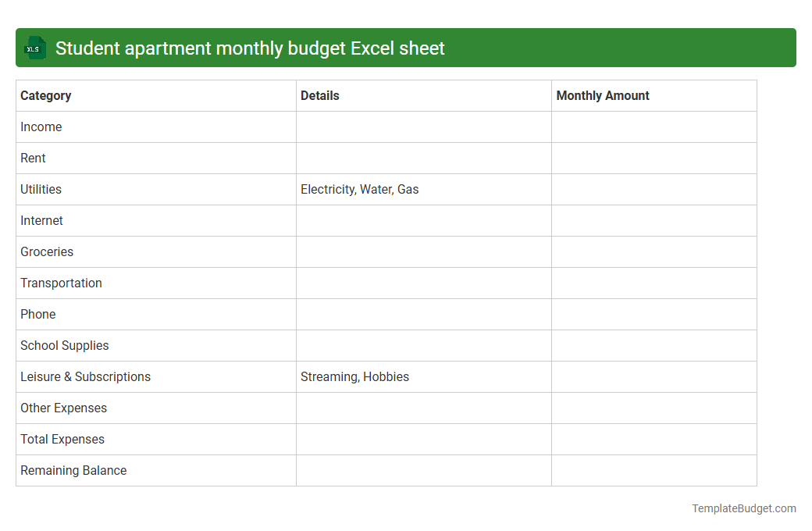The height and width of the screenshot is (531, 812).
Task: Select the Monthly Amount column header
Action: tap(602, 95)
